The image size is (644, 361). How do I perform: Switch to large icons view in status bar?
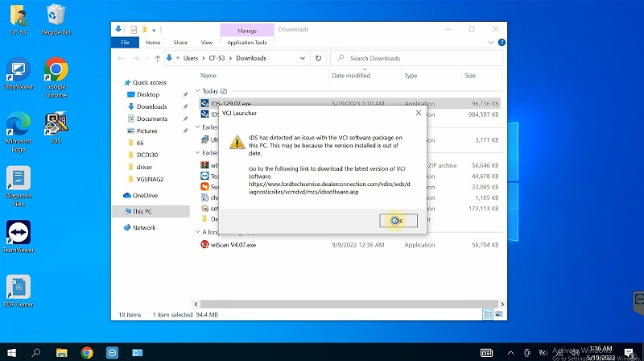pos(499,313)
